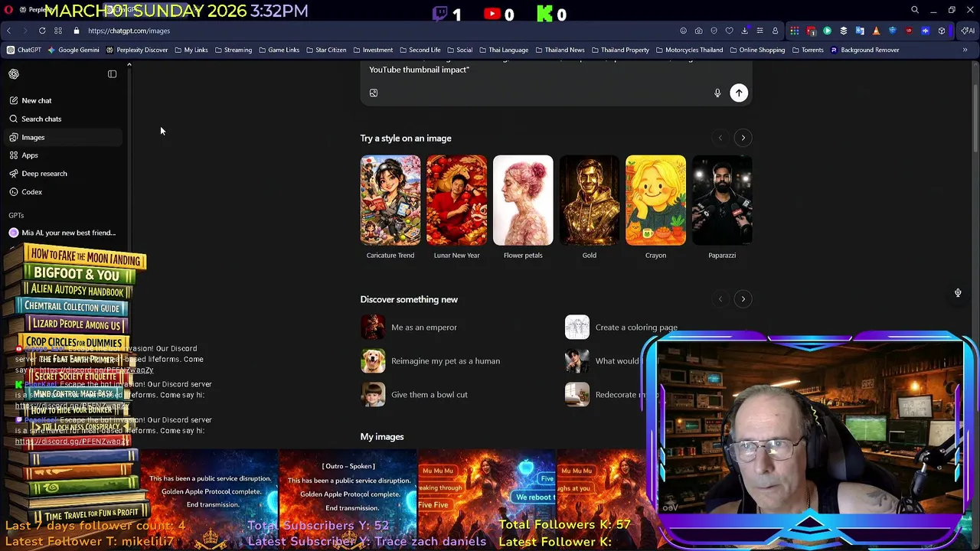980x551 pixels.
Task: Click the profile account icon in toolbar
Action: click(x=775, y=31)
